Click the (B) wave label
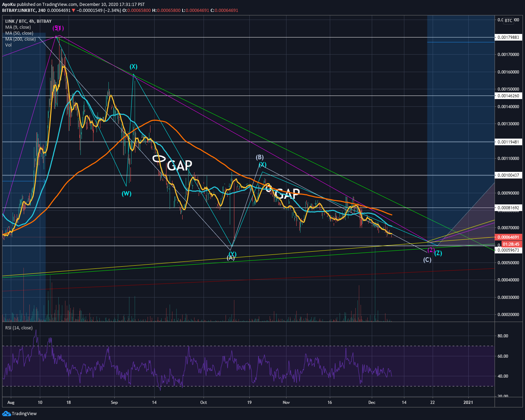 point(260,157)
